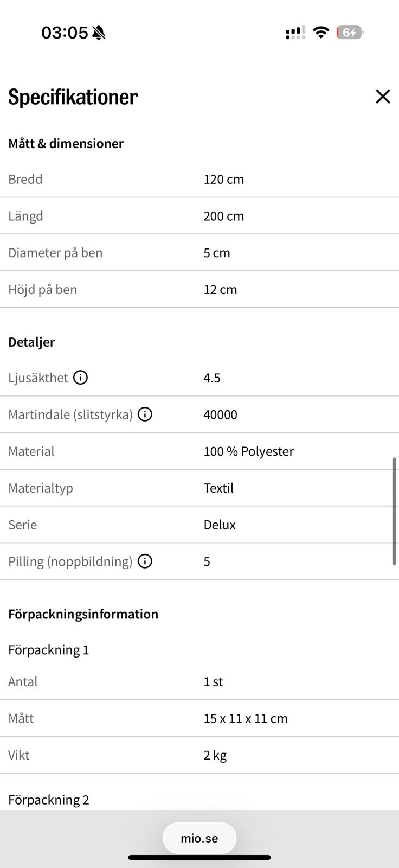The image size is (399, 868).
Task: Tap the Wi-Fi status icon
Action: pyautogui.click(x=321, y=33)
